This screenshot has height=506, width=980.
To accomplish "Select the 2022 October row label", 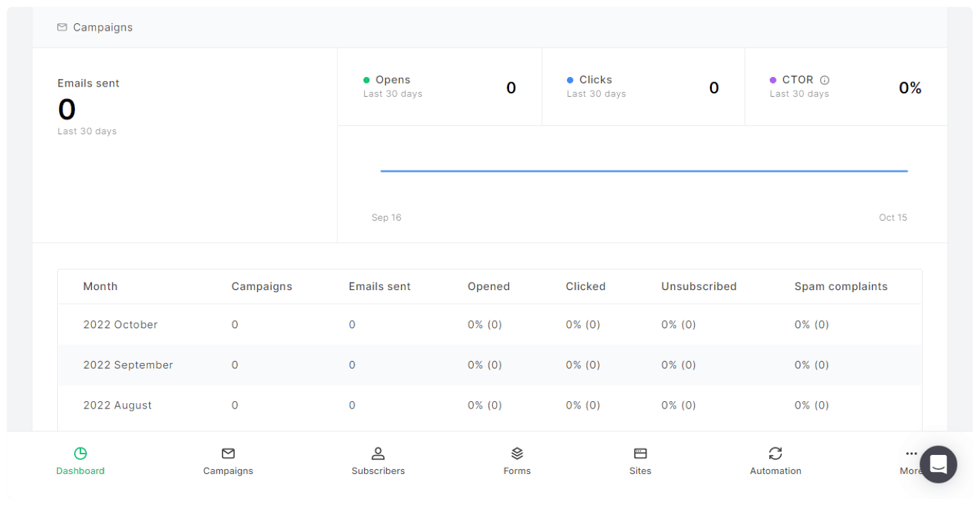I will 120,325.
